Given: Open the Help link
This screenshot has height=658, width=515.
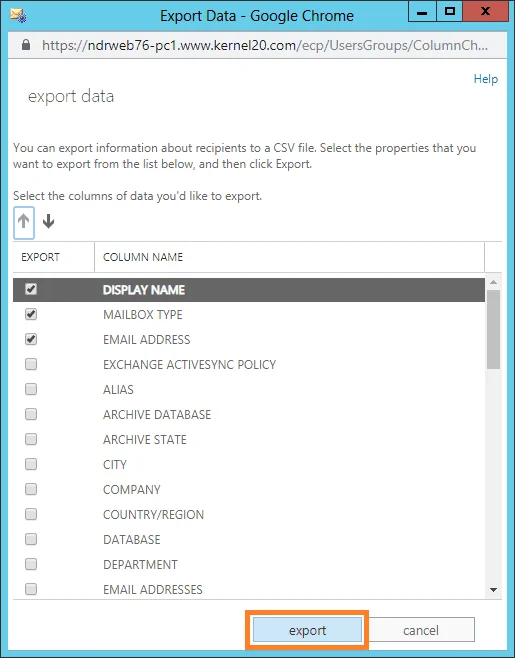Looking at the screenshot, I should click(486, 79).
